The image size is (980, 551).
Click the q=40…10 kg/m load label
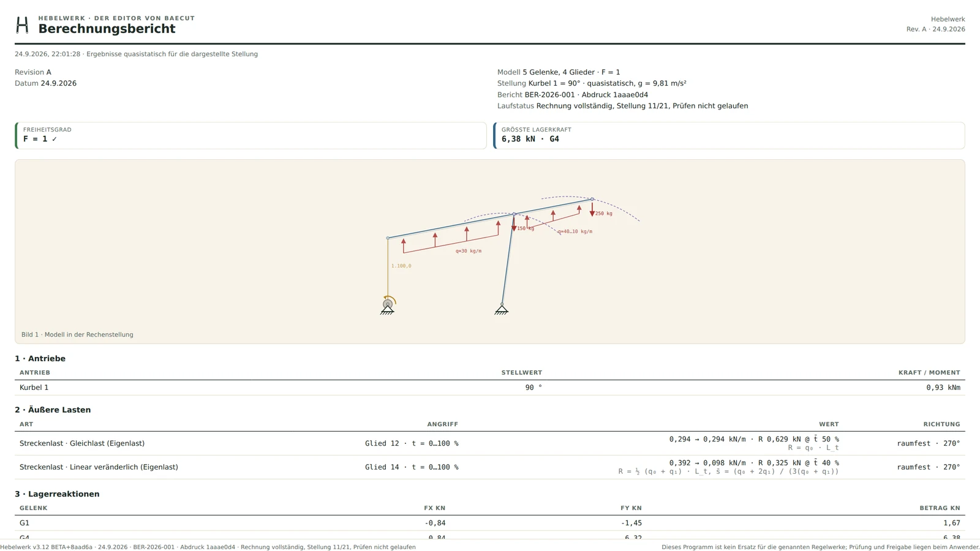coord(575,231)
